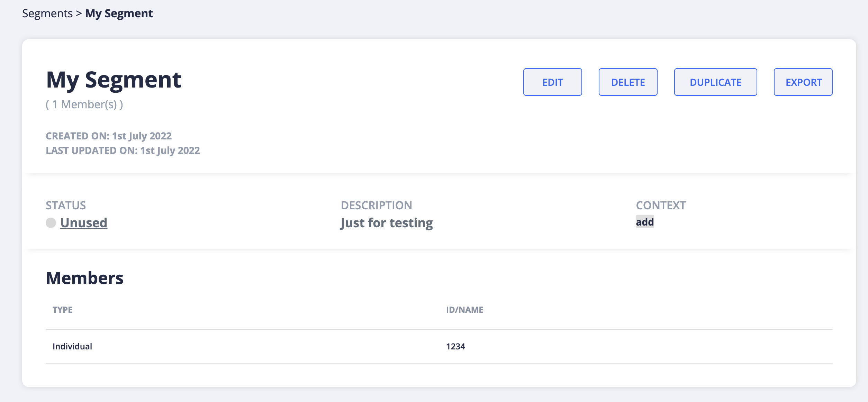This screenshot has width=868, height=402.
Task: Delete the My Segment segment
Action: [x=628, y=82]
